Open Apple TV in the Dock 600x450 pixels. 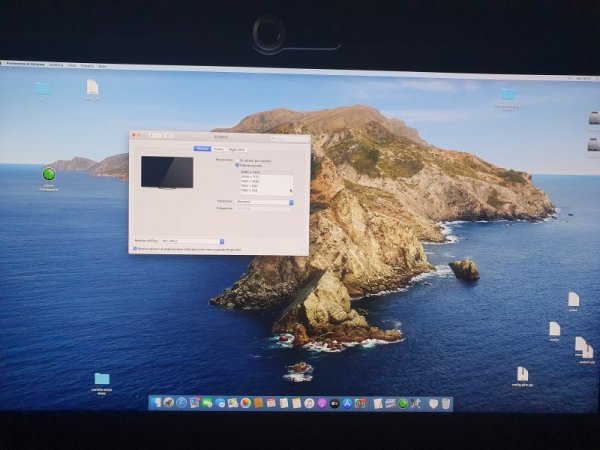pyautogui.click(x=334, y=403)
